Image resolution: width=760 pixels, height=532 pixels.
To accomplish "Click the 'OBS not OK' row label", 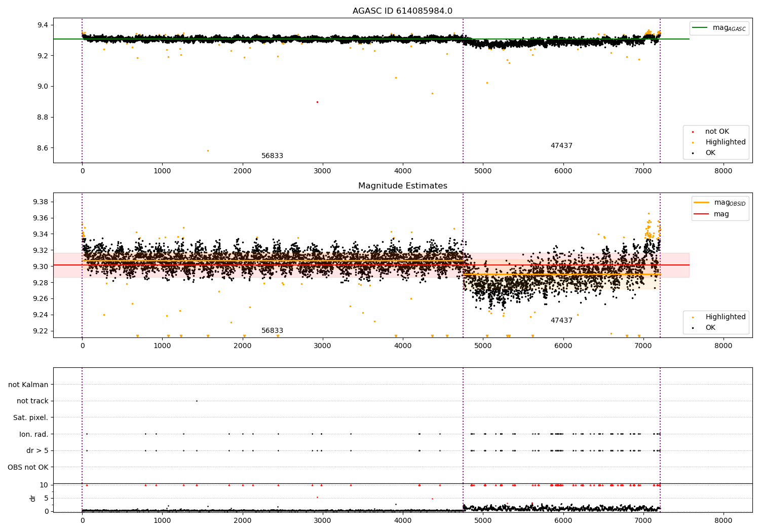I will tap(28, 467).
